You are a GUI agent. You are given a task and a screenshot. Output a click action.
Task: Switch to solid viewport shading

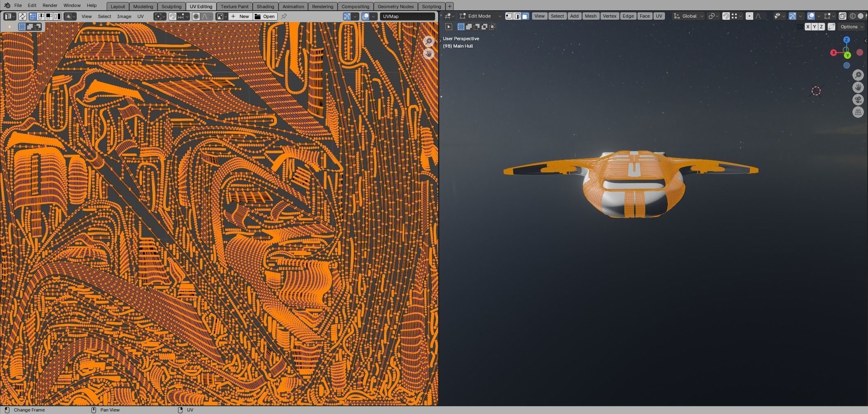tap(860, 16)
